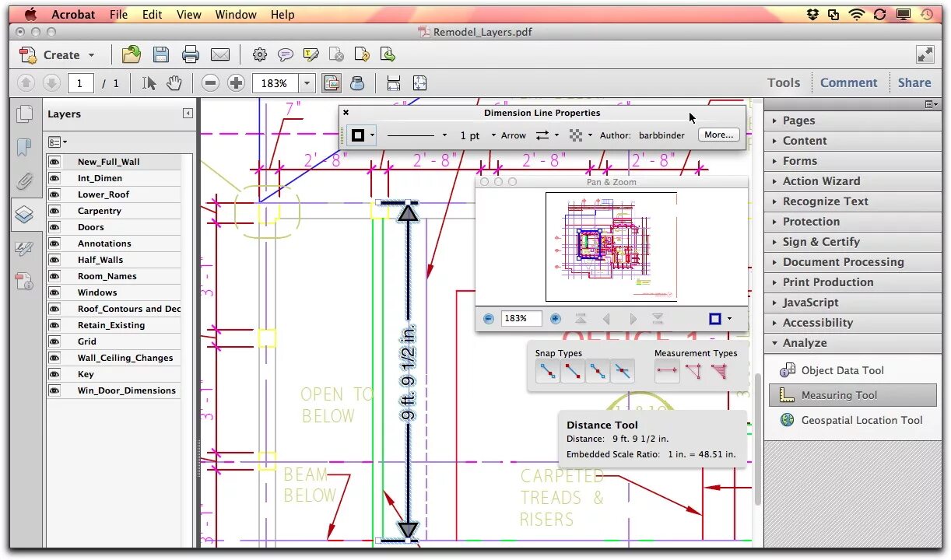Open the zoom percentage dropdown
Viewport: 951px width, 560px height.
click(307, 83)
